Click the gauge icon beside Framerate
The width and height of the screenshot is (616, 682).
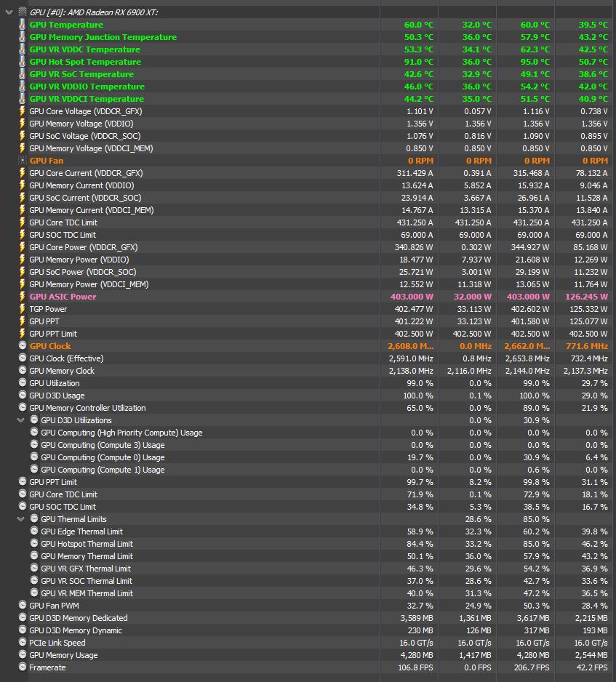23,667
